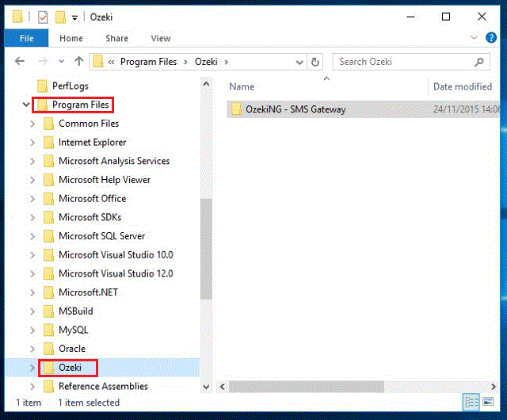The height and width of the screenshot is (420, 507).
Task: Expand the ribbon with the chevron
Action: click(x=474, y=37)
